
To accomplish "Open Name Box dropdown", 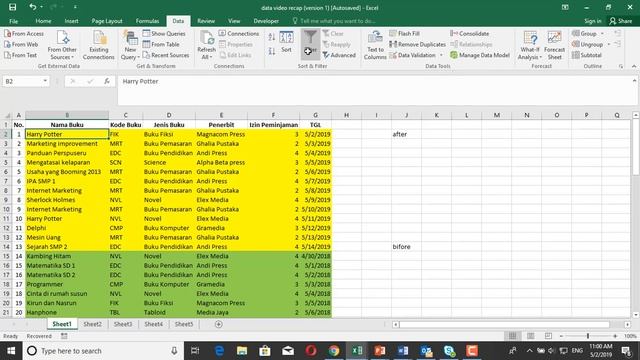I will pos(45,81).
